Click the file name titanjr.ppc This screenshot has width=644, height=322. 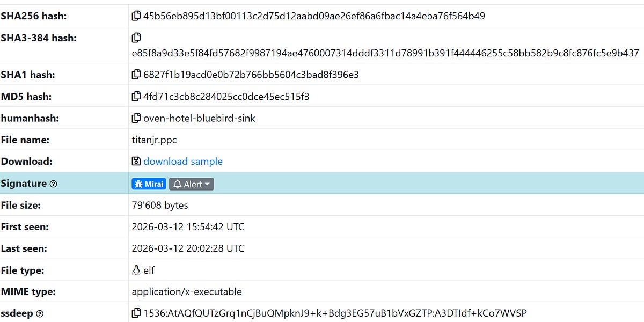155,140
